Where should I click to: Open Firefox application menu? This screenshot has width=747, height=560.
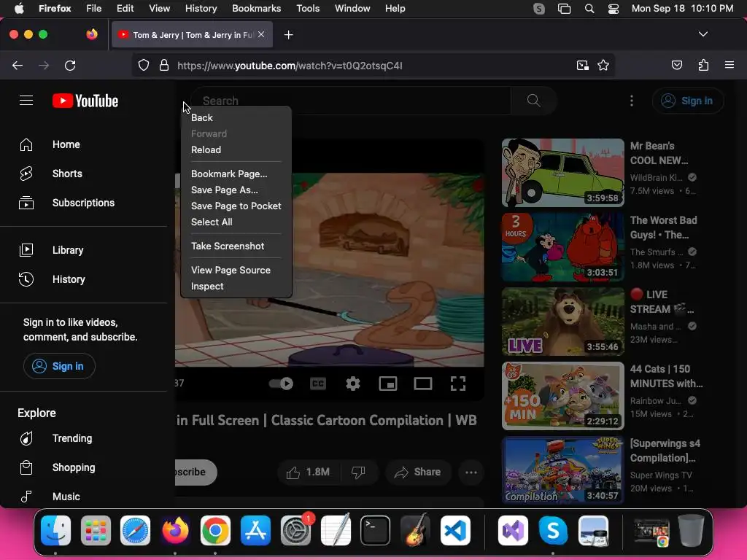pyautogui.click(x=729, y=65)
